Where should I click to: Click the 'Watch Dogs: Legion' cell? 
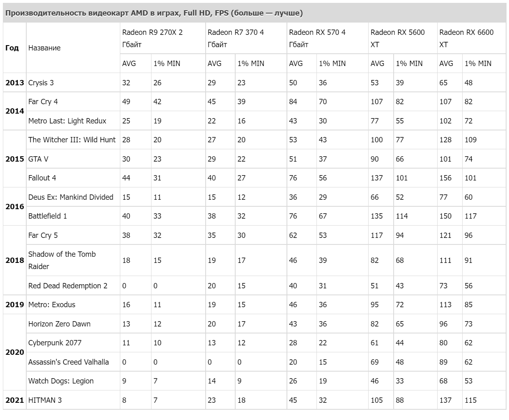coord(61,381)
